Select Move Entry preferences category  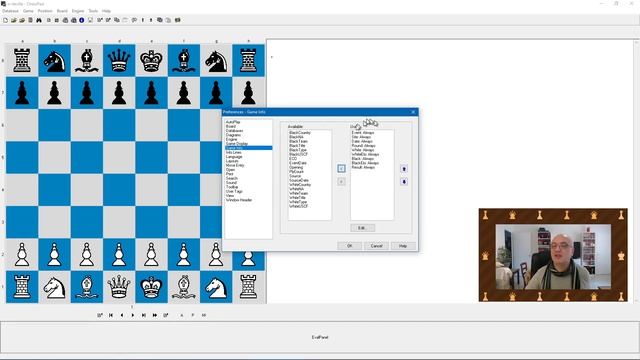coord(235,165)
